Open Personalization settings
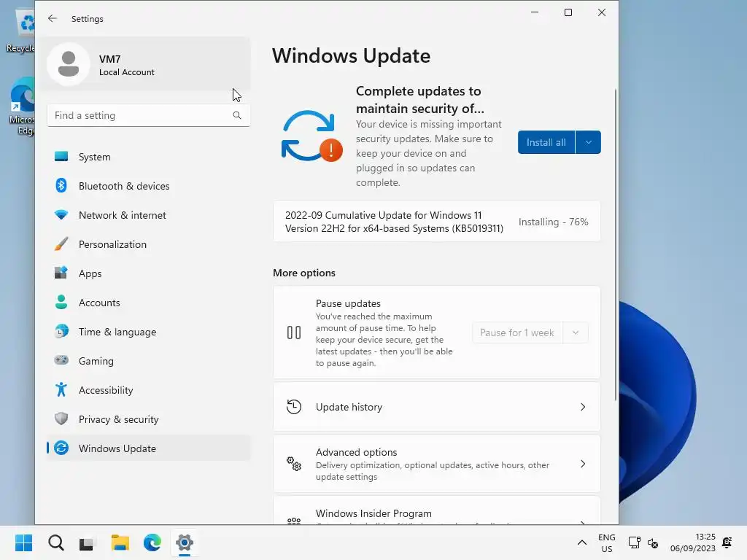The image size is (747, 560). tap(149, 244)
